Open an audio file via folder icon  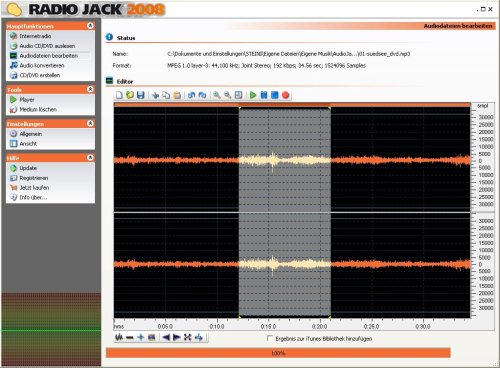point(130,95)
